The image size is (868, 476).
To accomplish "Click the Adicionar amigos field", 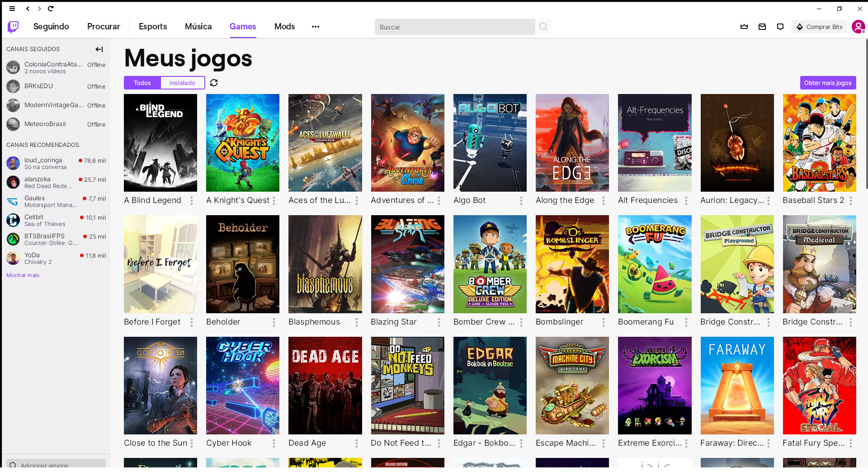I will [56, 464].
